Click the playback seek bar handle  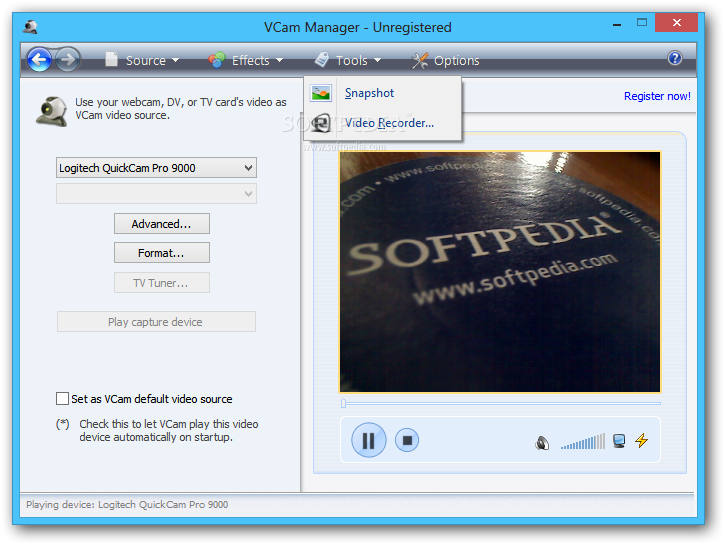(343, 403)
